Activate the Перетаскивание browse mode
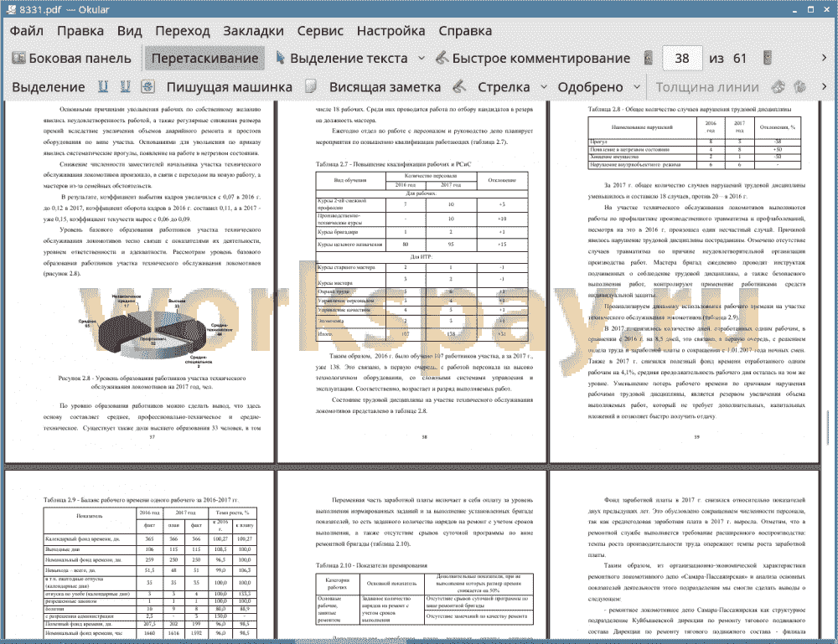This screenshot has width=838, height=644. pyautogui.click(x=204, y=59)
